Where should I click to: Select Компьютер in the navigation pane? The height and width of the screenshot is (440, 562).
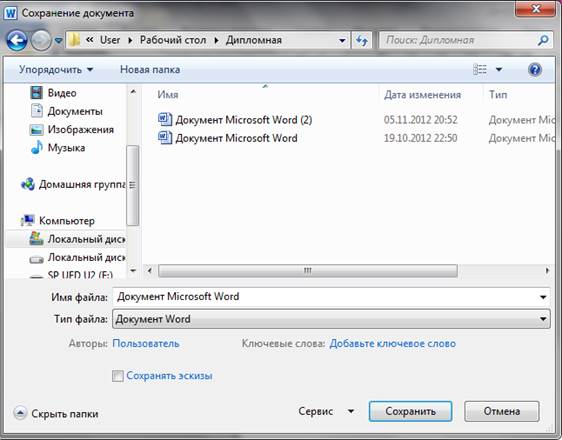pos(67,221)
